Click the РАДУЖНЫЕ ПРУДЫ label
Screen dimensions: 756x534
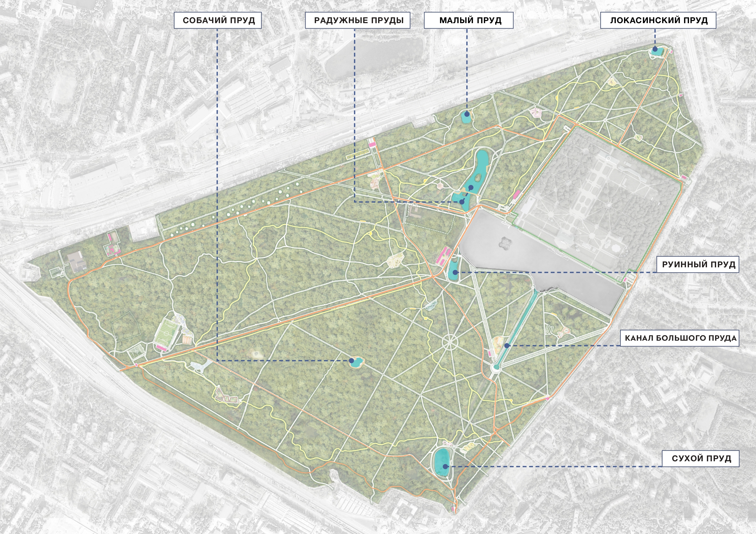pyautogui.click(x=358, y=20)
